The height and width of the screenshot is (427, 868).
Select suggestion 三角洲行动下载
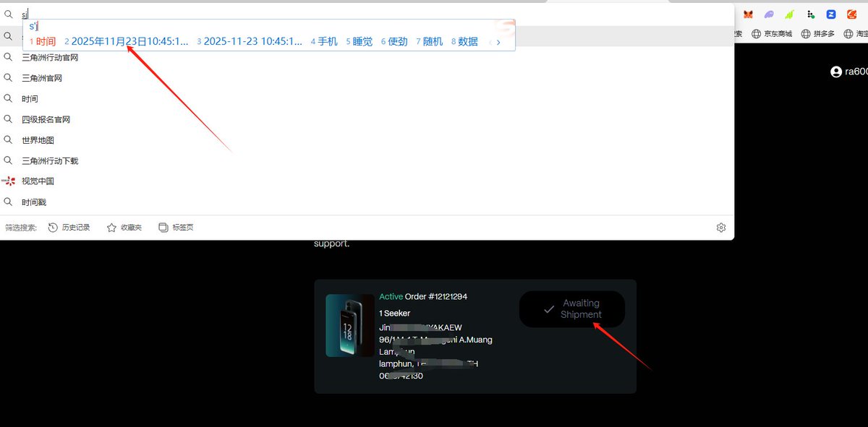tap(367, 160)
